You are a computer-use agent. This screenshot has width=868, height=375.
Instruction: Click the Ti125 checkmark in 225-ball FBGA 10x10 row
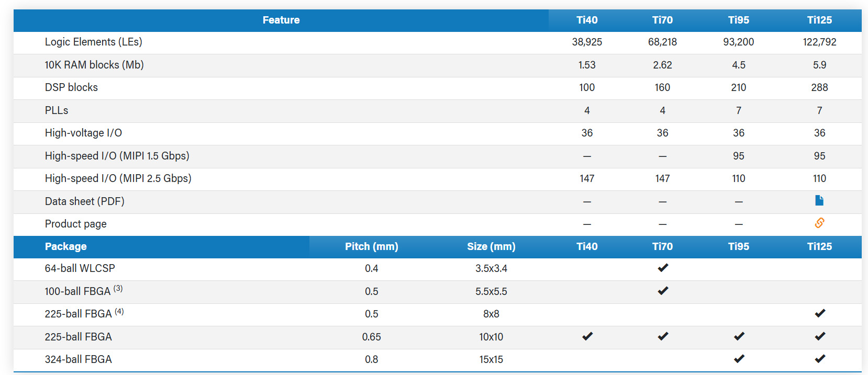[820, 336]
